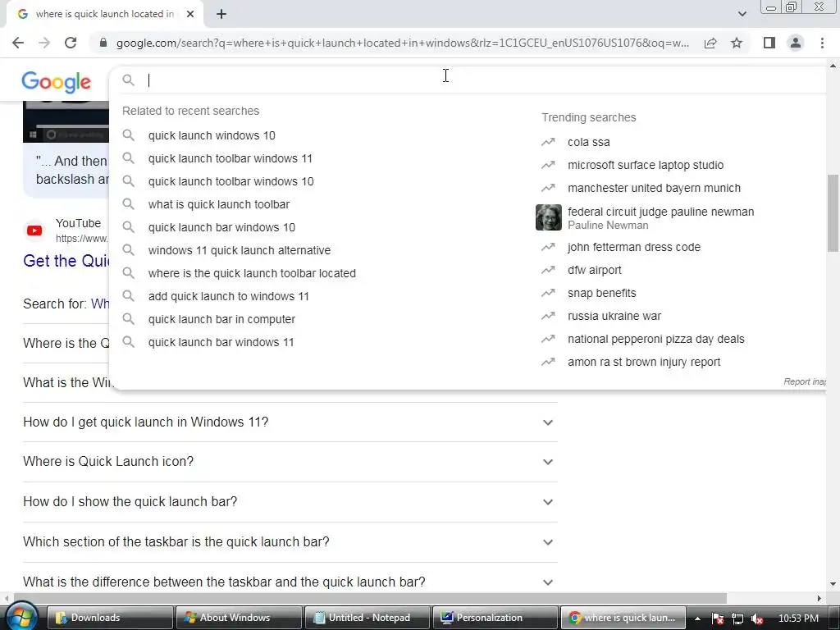
Task: Go back using browser back arrow
Action: tap(18, 43)
